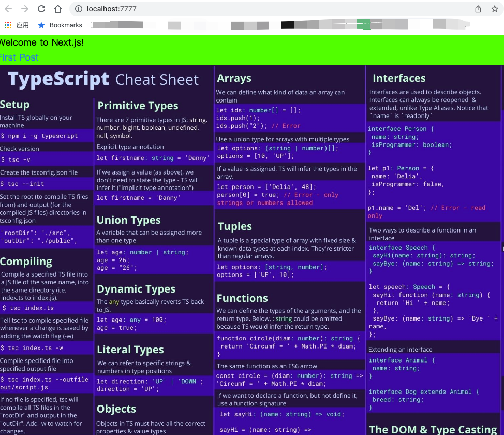Screen dimensions: 504x435
Task: Click the Dynamic Types heading
Action: click(136, 289)
